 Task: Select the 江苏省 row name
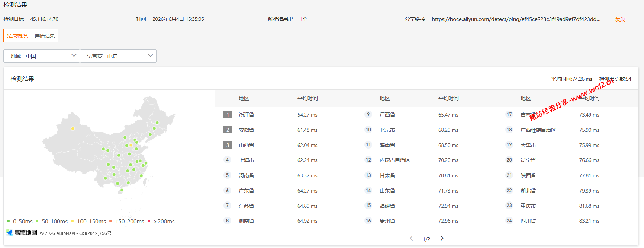[x=246, y=206]
